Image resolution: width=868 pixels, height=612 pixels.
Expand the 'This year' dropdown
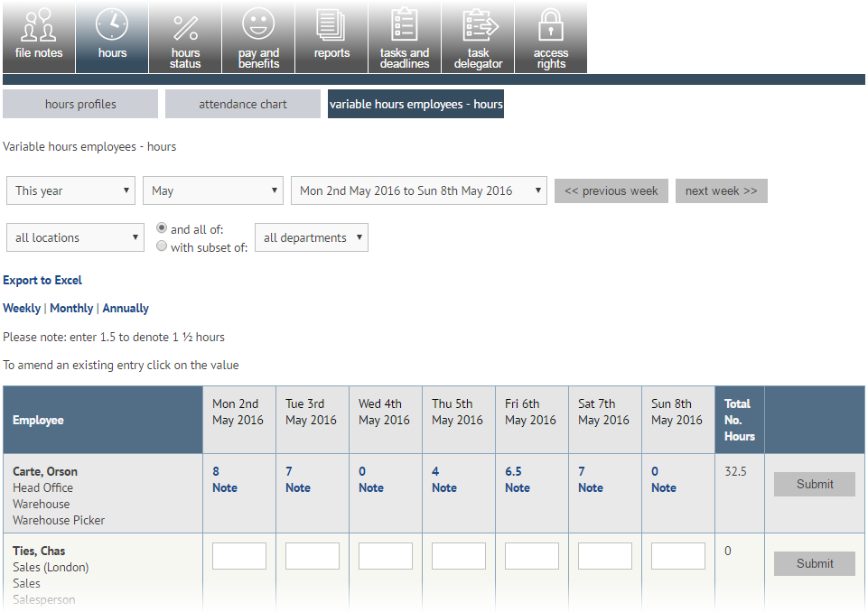[x=70, y=190]
